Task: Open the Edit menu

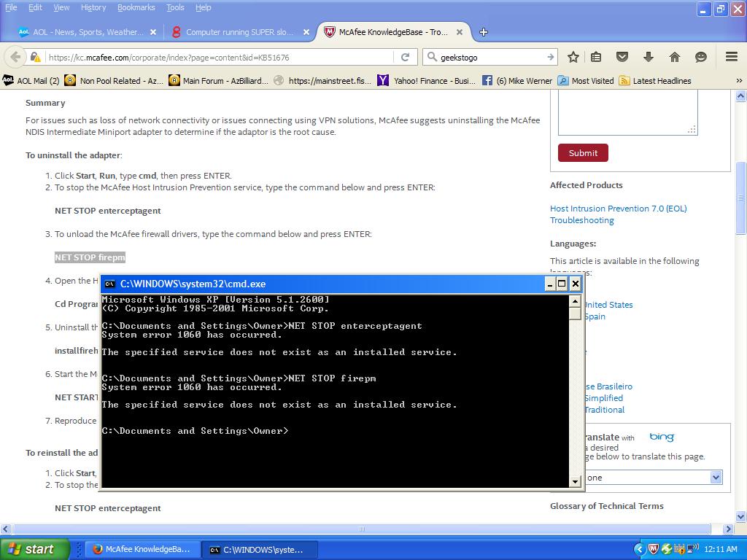Action: (35, 7)
